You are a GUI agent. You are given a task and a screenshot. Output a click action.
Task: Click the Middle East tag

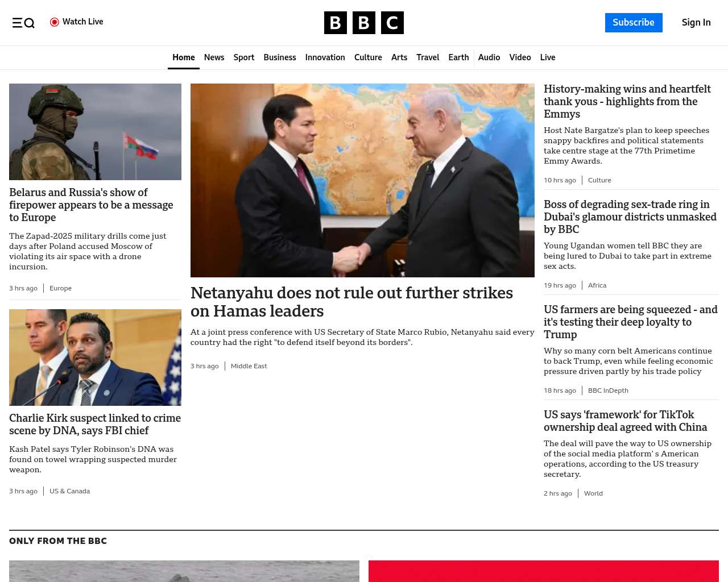(249, 366)
